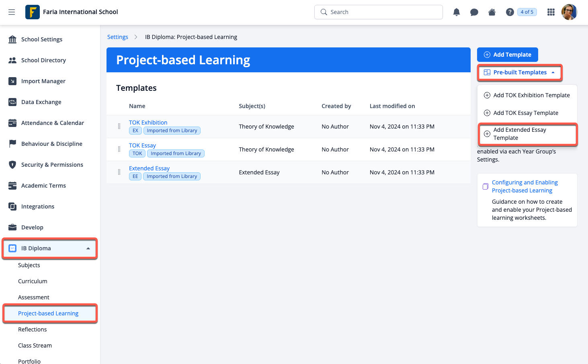Click the Settings breadcrumb link
Screen dimensions: 588x364
tap(118, 37)
